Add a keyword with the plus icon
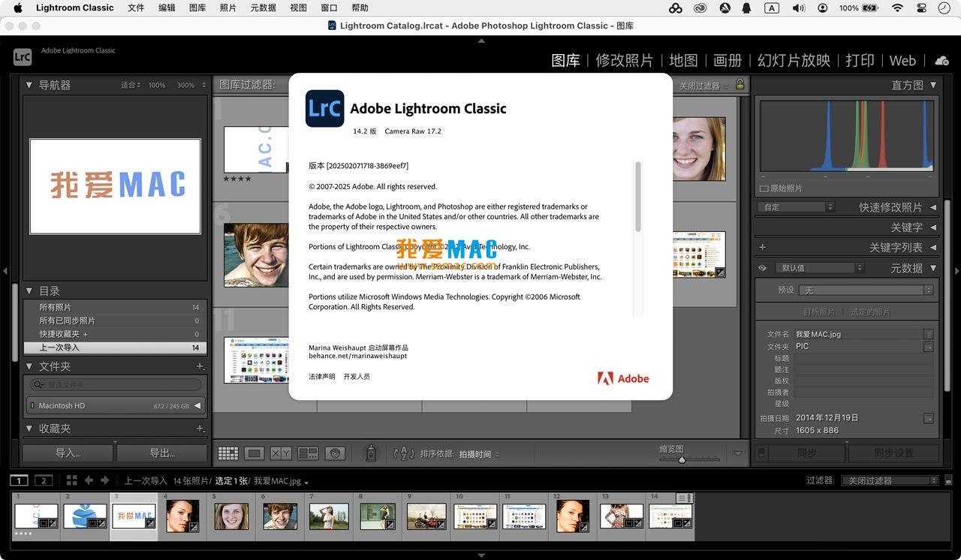 pos(763,247)
